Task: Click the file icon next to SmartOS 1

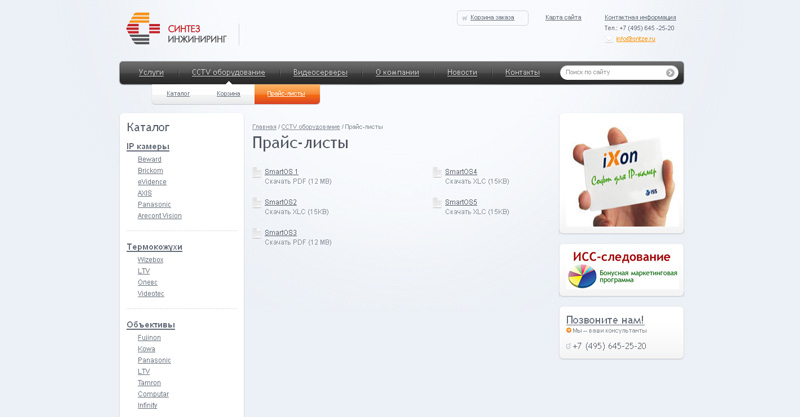Action: point(257,173)
